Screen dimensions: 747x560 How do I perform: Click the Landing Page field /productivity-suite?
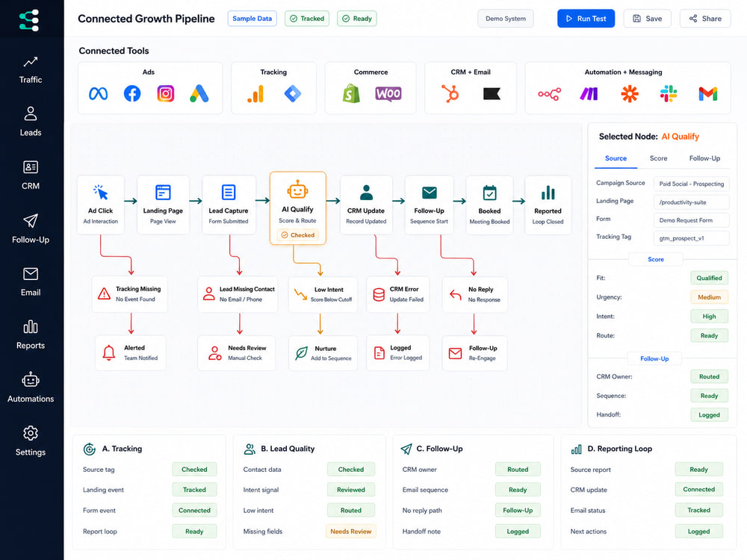point(691,202)
